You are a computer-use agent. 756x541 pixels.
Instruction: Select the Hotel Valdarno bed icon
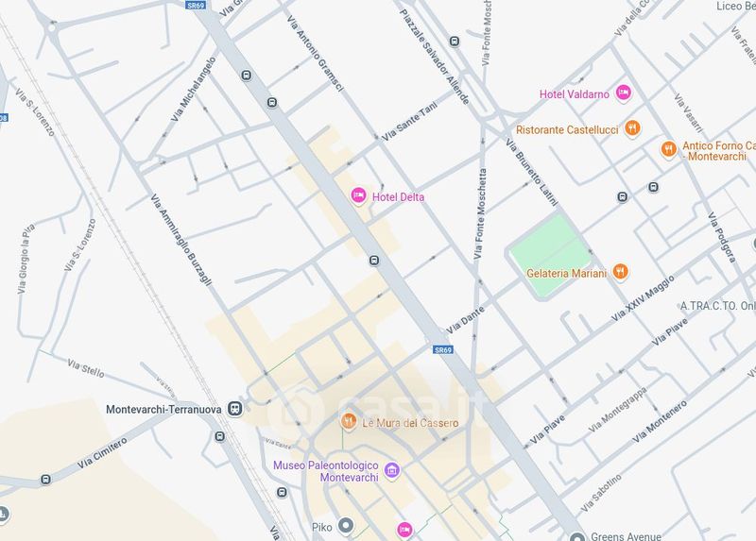pos(623,93)
